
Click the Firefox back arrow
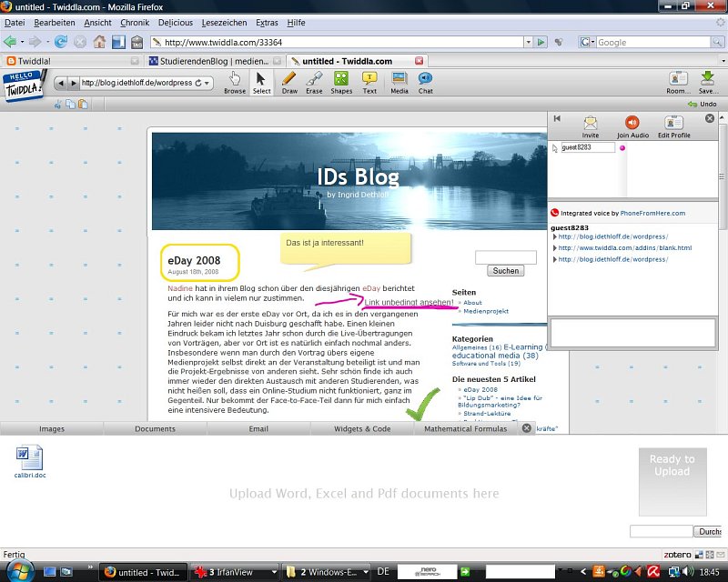coord(10,42)
